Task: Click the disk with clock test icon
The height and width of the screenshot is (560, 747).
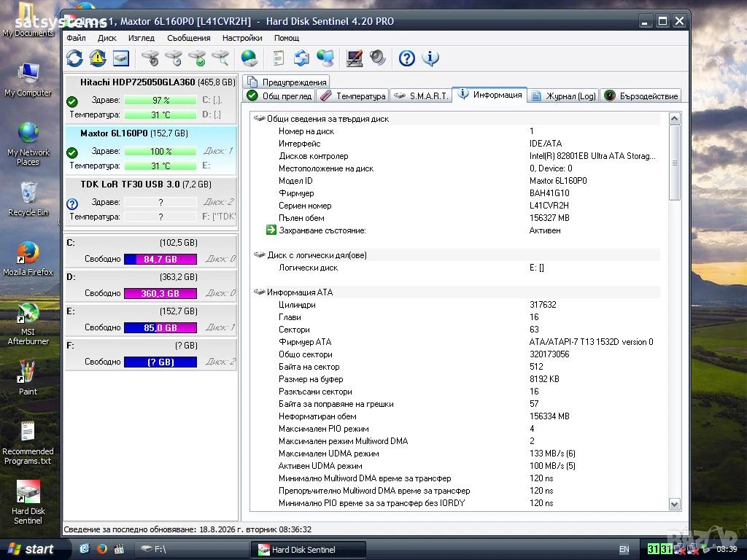Action: 174,58
